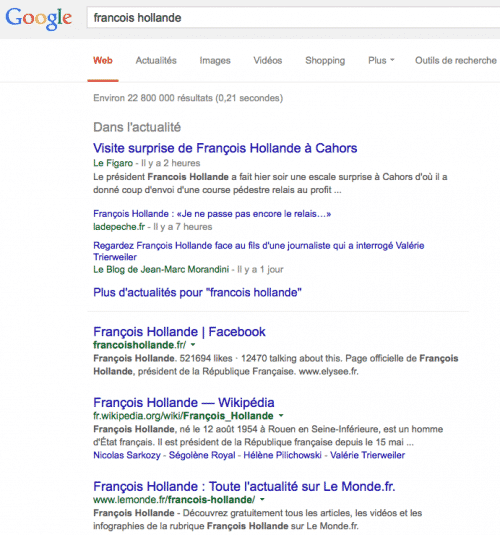Click the www.lemonde.fr/francois-hollande/ URL text
This screenshot has width=500, height=535.
(x=174, y=500)
